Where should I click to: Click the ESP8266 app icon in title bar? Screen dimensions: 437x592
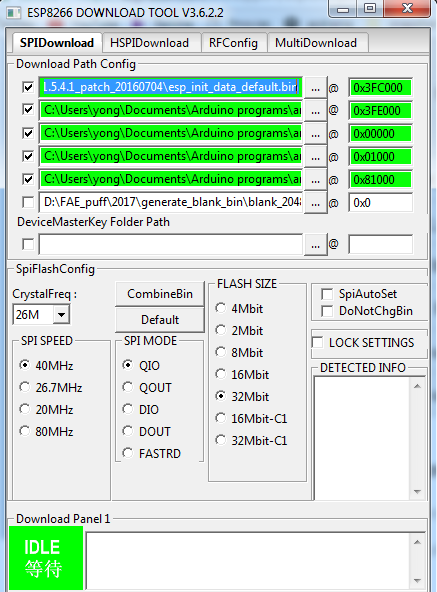coord(14,13)
